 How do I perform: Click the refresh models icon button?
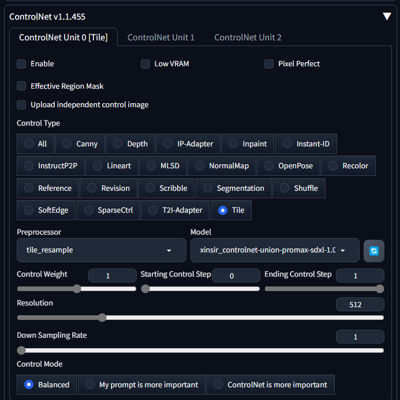click(x=374, y=251)
